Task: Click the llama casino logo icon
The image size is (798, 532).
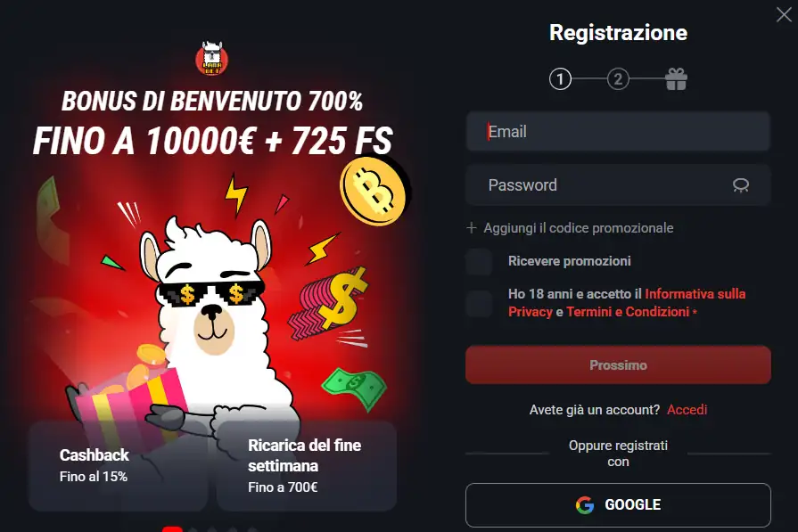Action: (211, 59)
